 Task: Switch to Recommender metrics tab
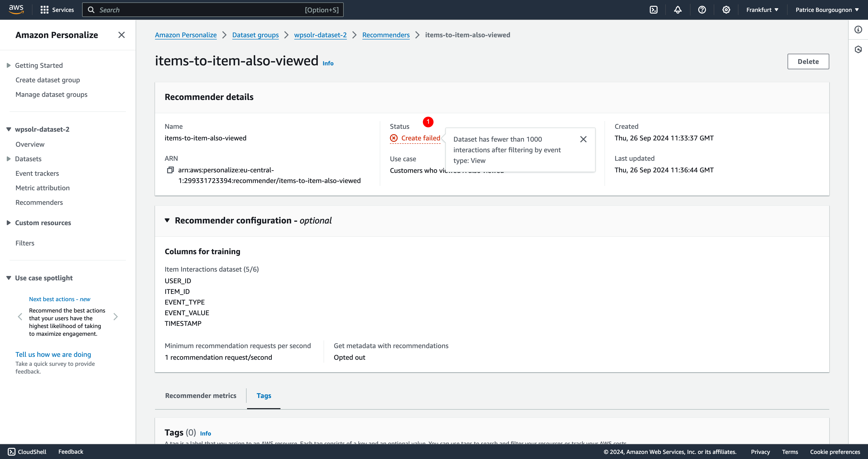(x=201, y=395)
